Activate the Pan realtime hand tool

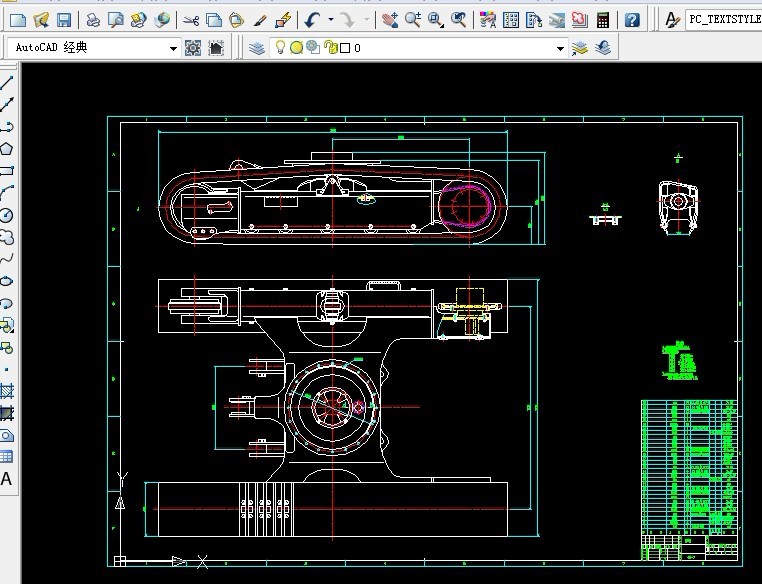pos(391,19)
